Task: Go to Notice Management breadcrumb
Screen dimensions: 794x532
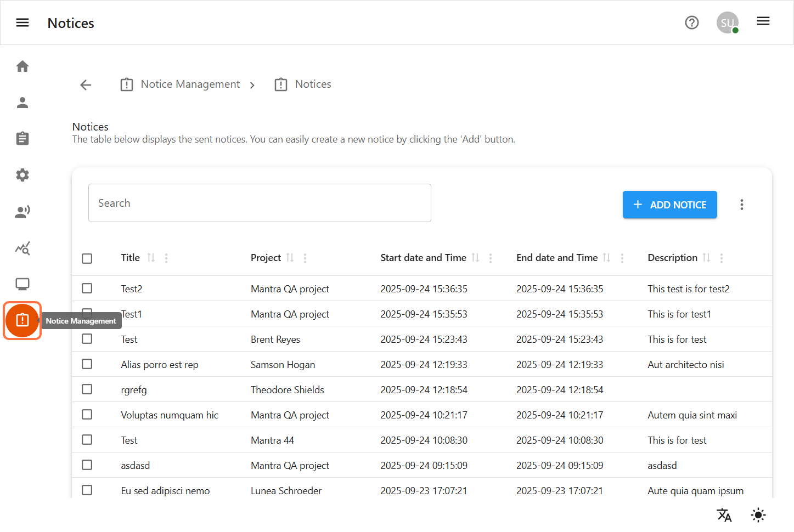Action: (190, 84)
